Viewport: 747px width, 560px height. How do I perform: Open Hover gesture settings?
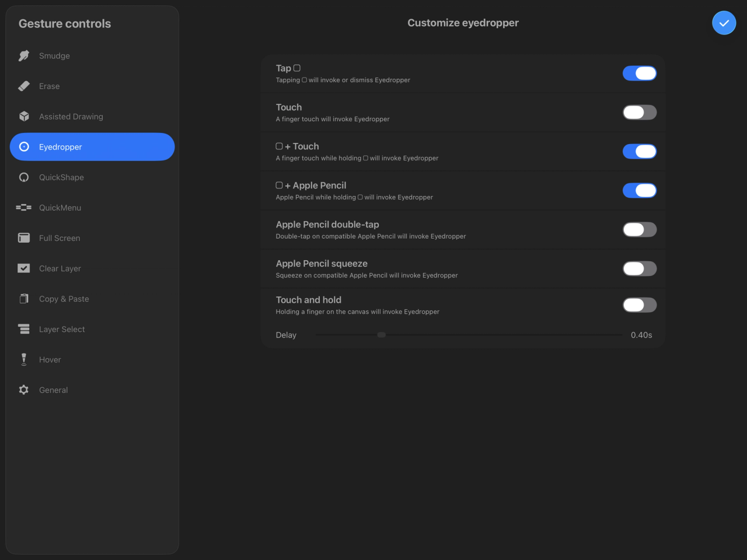pos(92,359)
